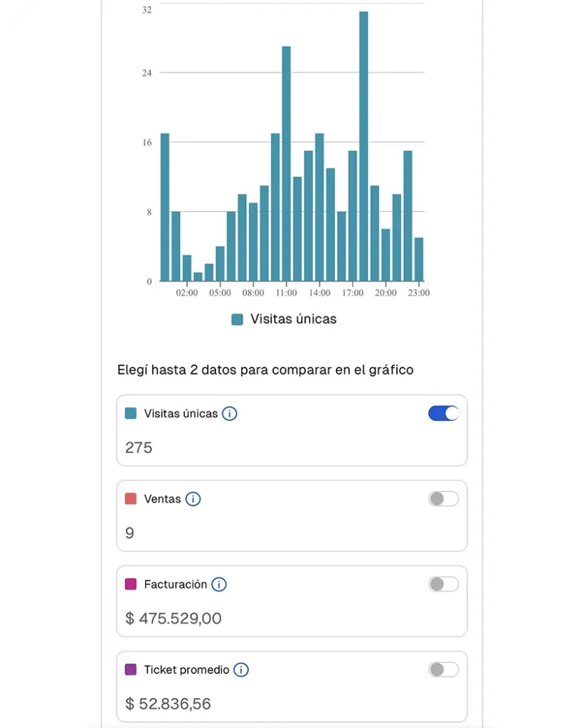The width and height of the screenshot is (584, 728).
Task: Disable the Visitas únicas toggle
Action: pos(443,414)
